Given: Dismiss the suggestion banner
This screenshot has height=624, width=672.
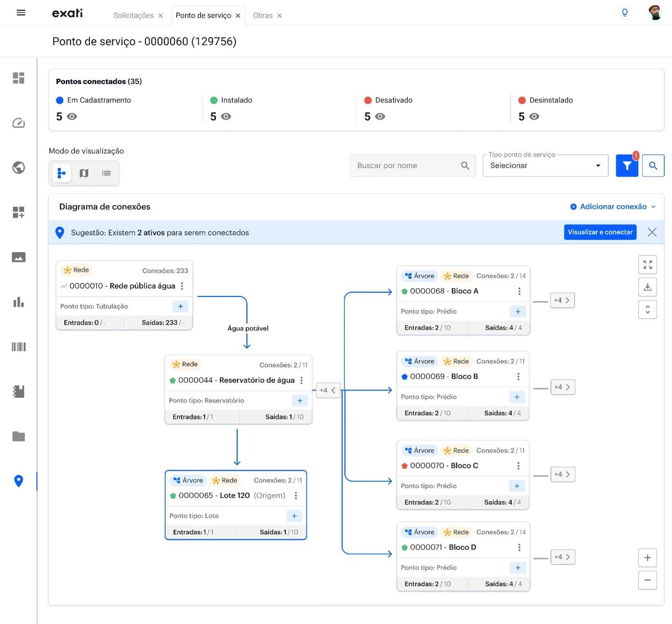Looking at the screenshot, I should [652, 232].
